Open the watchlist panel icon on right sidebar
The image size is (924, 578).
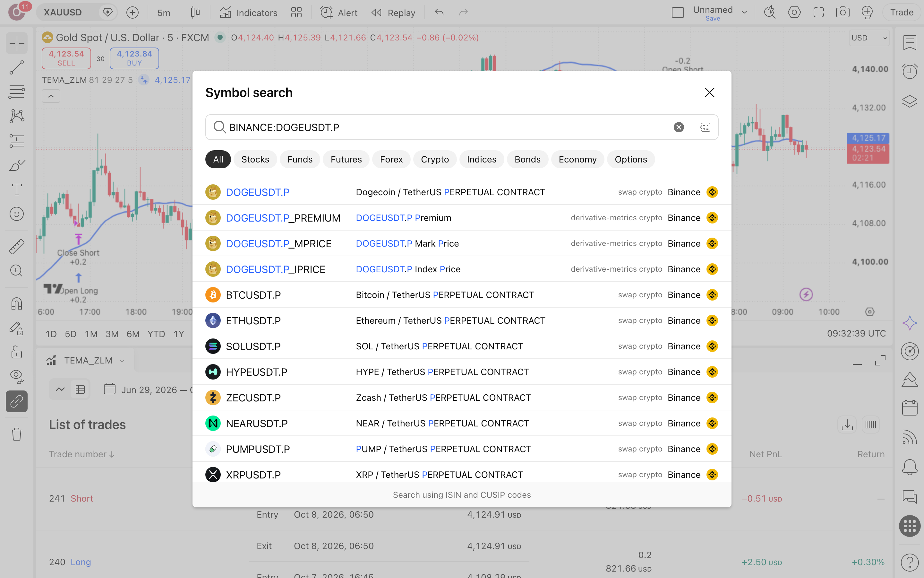point(910,42)
